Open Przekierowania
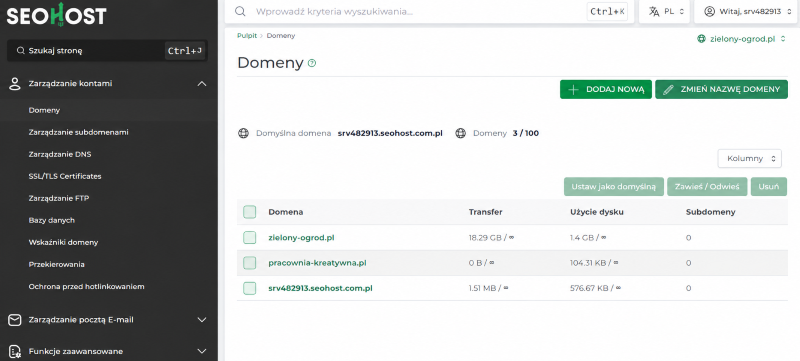800x361 pixels. (x=57, y=265)
